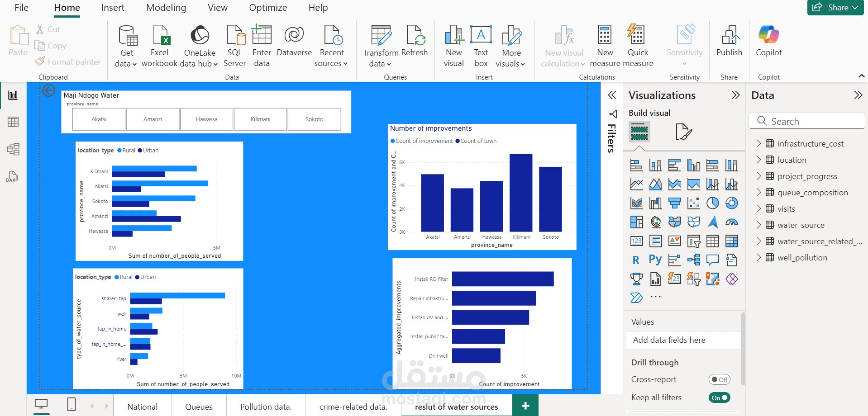Click the Refresh button
Screen dimensions: 868x416
click(415, 40)
